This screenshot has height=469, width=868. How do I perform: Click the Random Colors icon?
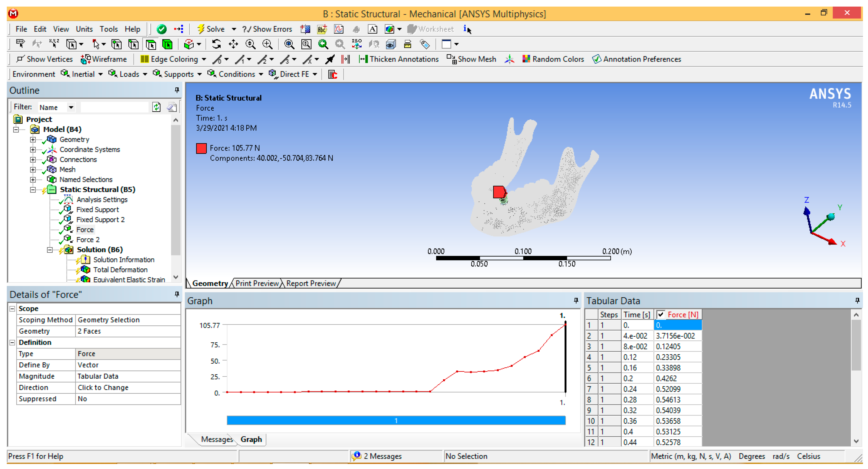click(x=526, y=59)
